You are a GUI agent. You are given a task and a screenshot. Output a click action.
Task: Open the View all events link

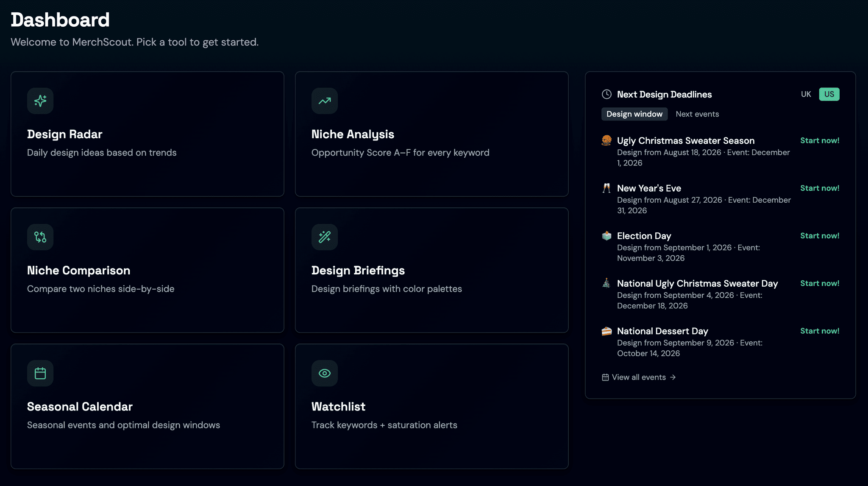pos(639,377)
